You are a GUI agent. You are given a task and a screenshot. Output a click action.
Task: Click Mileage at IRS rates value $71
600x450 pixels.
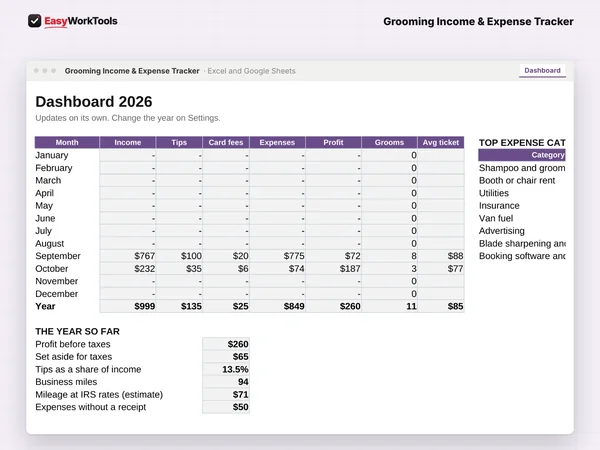click(x=226, y=395)
